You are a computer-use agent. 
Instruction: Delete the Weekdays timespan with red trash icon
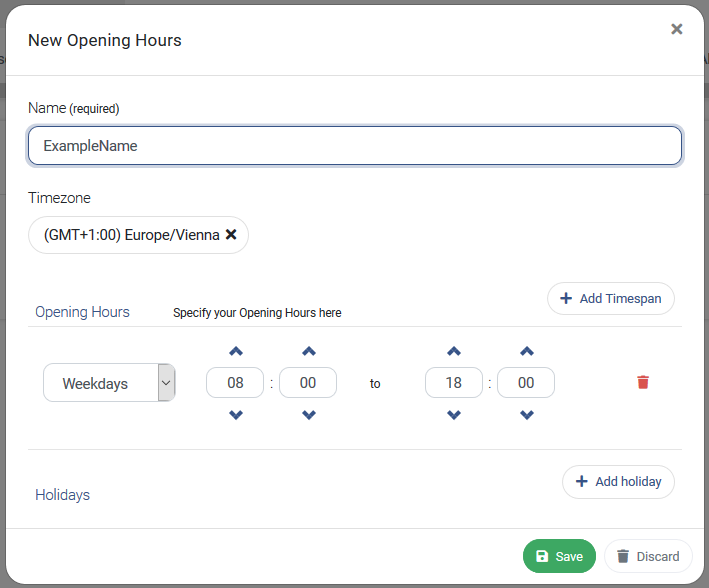643,382
